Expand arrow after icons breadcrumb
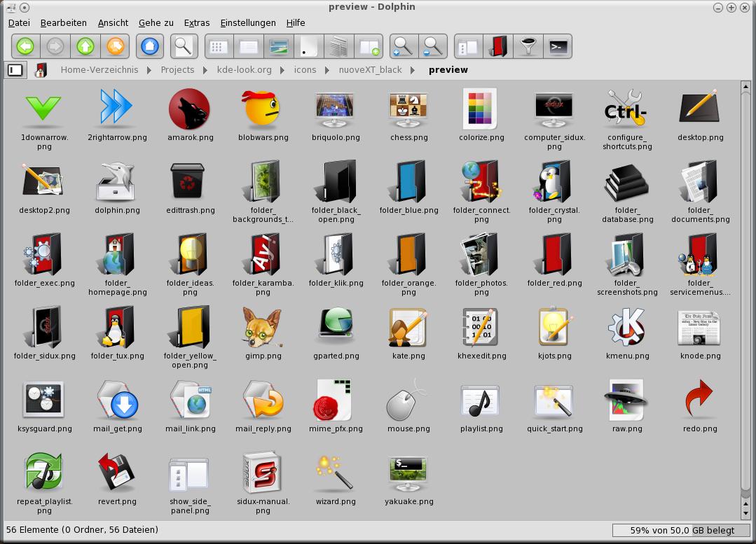The image size is (756, 544). [x=327, y=70]
